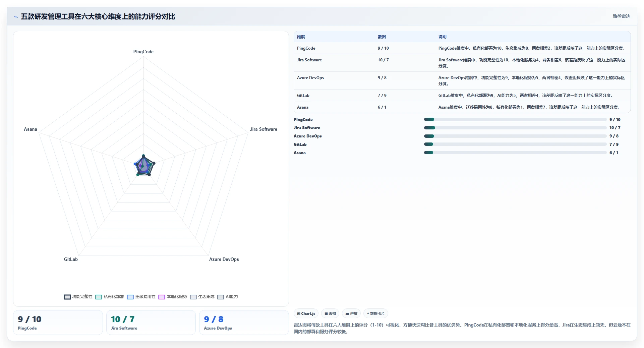The height and width of the screenshot is (348, 644).
Task: Click the 10 / 7 table data cell
Action: [383, 60]
